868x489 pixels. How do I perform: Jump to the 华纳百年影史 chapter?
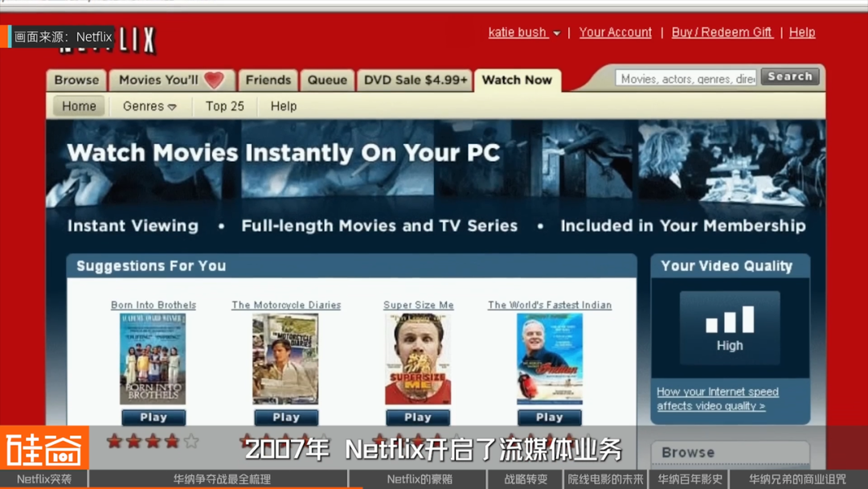click(x=690, y=479)
